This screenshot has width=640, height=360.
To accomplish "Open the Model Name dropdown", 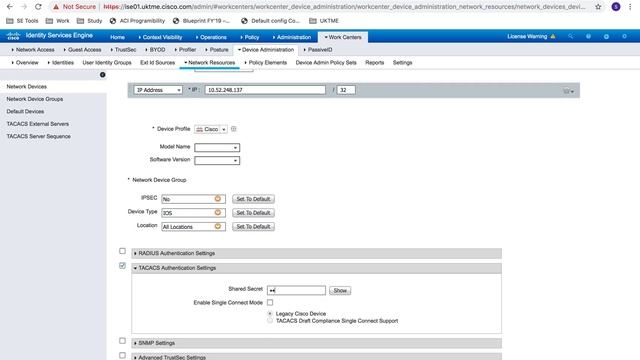I will coord(217,147).
